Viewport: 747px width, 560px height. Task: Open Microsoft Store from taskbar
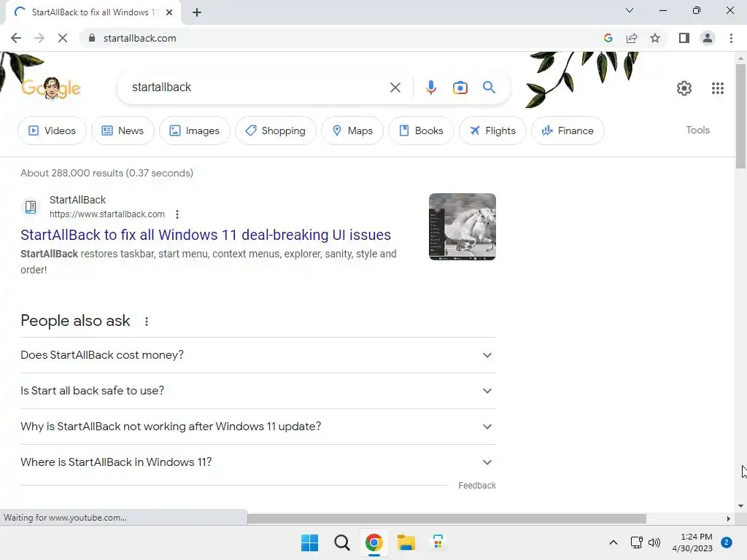tap(438, 542)
